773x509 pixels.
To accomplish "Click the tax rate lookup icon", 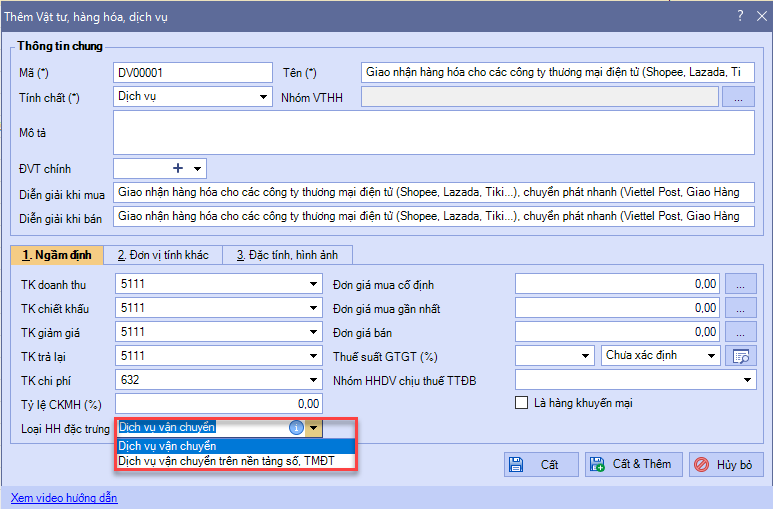I will [x=741, y=356].
